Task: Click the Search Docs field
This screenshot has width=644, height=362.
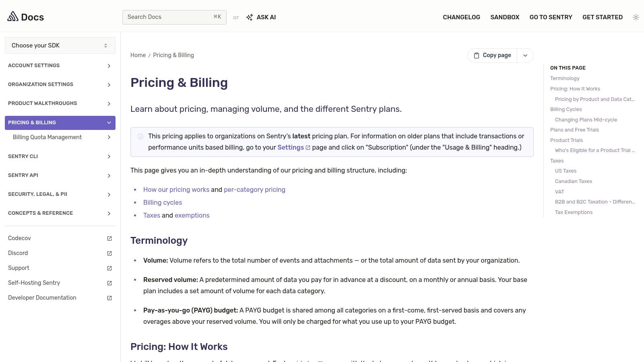Action: (x=174, y=17)
